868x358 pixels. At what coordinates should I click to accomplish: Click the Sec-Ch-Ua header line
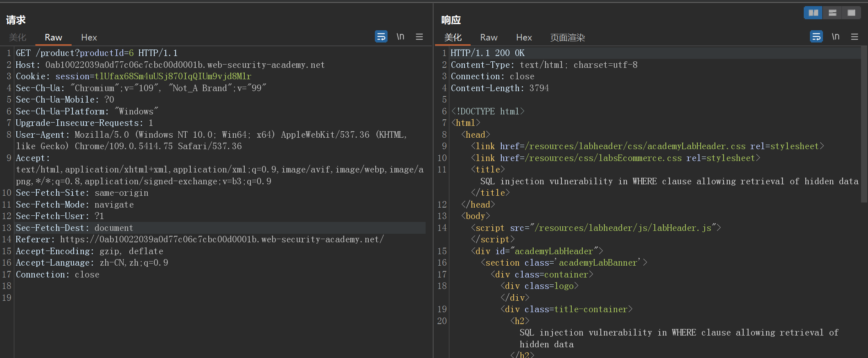pyautogui.click(x=141, y=88)
